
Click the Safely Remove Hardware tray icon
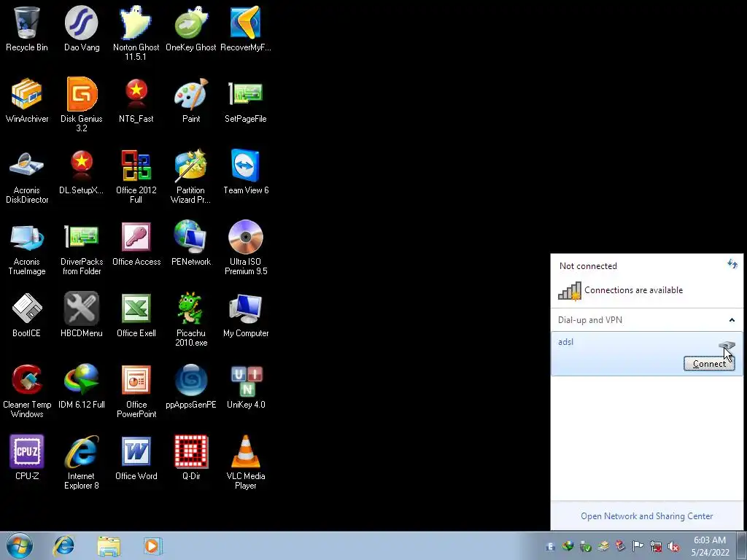pyautogui.click(x=586, y=547)
